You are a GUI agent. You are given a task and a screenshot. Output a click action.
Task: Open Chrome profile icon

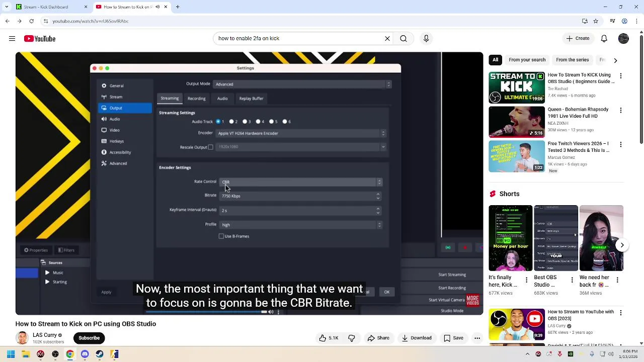tap(624, 21)
